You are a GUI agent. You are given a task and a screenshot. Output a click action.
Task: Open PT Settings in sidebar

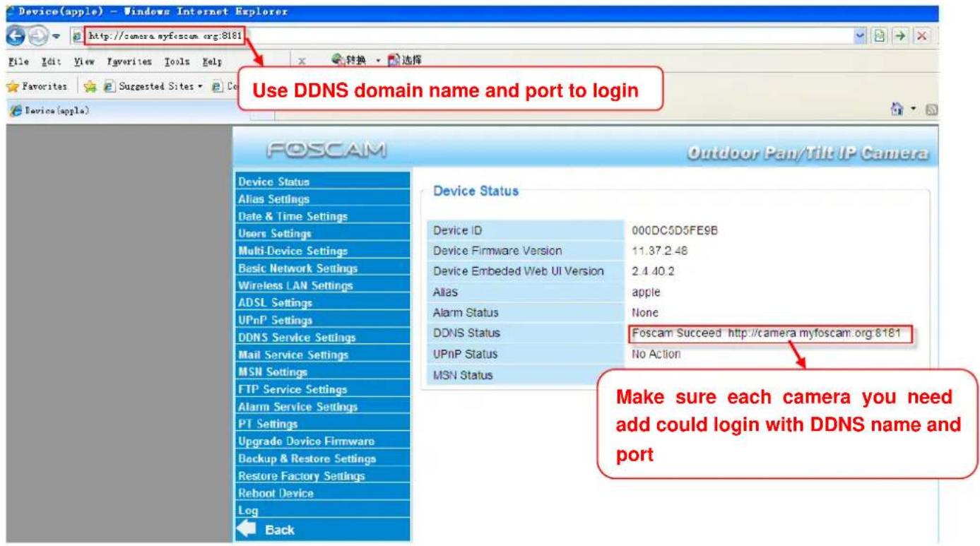coord(322,424)
